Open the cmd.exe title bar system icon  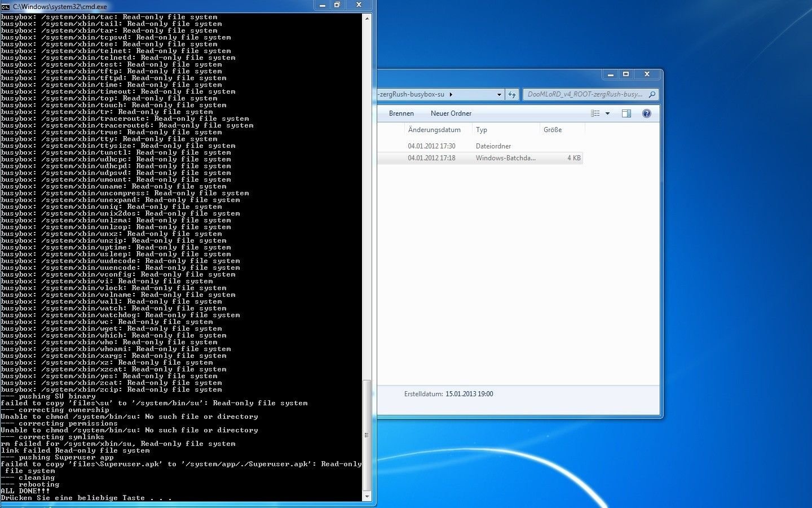[x=6, y=7]
